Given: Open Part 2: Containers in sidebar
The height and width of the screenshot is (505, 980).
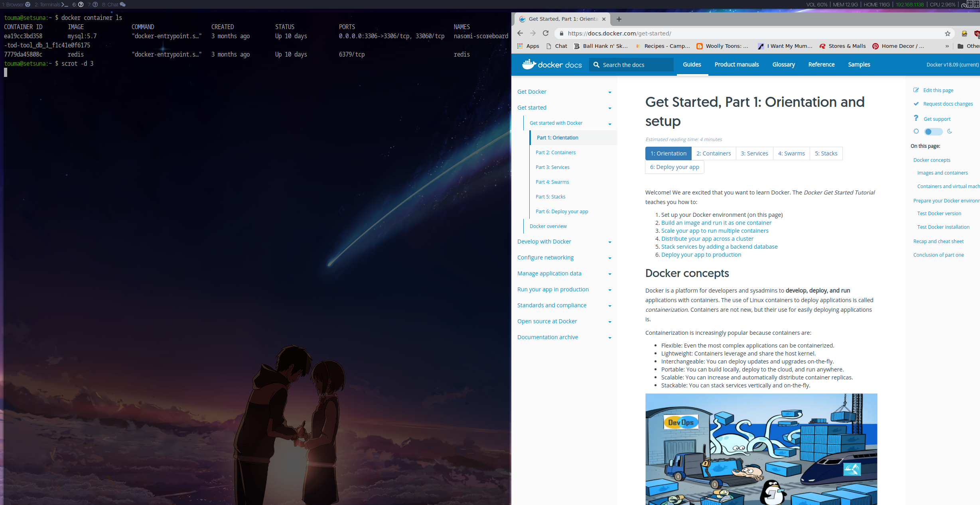Looking at the screenshot, I should point(555,153).
